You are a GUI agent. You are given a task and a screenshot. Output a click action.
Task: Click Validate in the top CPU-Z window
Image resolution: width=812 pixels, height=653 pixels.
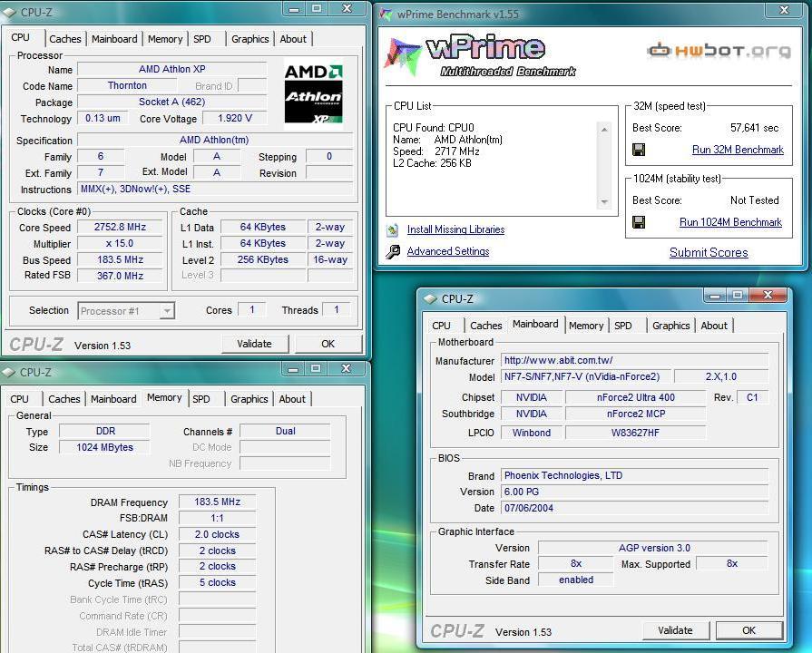tap(254, 344)
